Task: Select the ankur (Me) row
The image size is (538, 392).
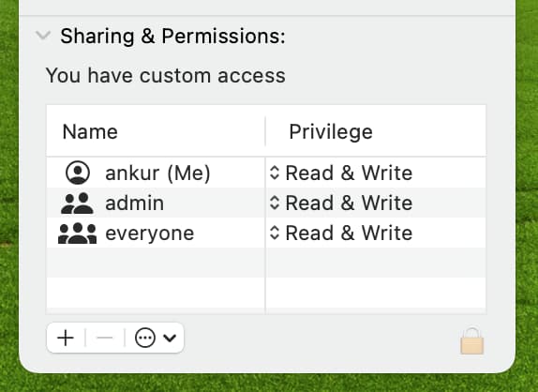Action: pyautogui.click(x=266, y=173)
